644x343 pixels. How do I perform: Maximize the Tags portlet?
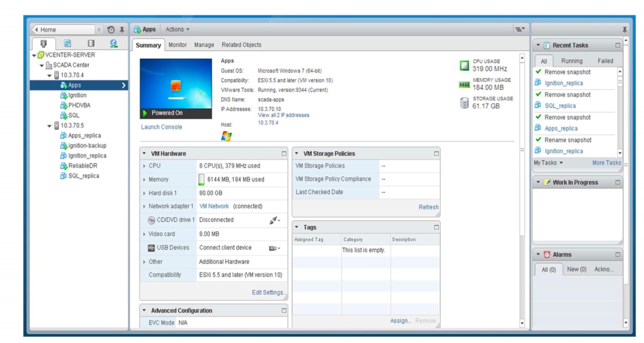[436, 227]
